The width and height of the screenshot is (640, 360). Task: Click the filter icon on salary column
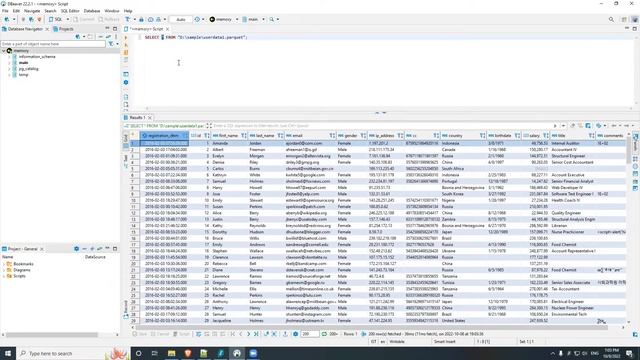pyautogui.click(x=546, y=136)
